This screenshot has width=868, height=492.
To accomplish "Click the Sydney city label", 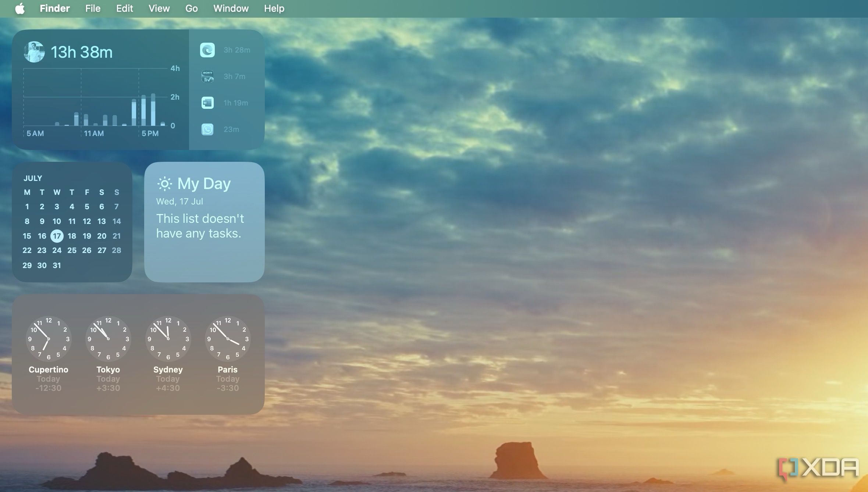I will click(x=168, y=370).
